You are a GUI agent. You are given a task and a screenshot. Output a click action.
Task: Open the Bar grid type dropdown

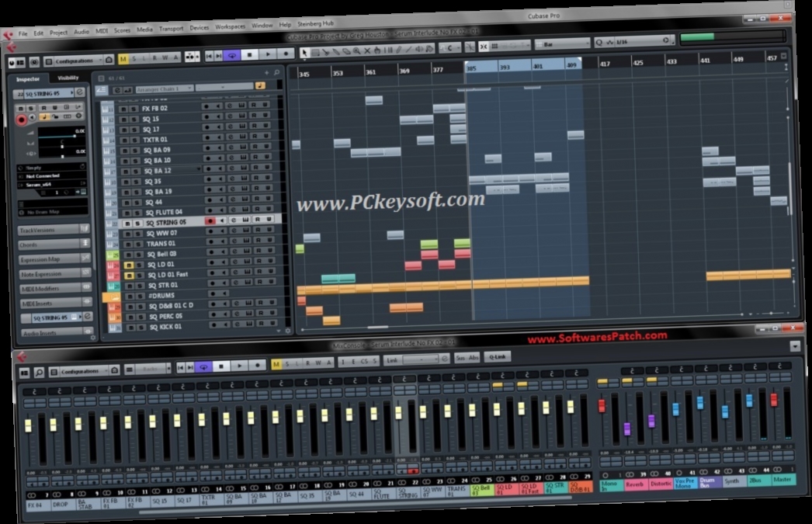562,44
